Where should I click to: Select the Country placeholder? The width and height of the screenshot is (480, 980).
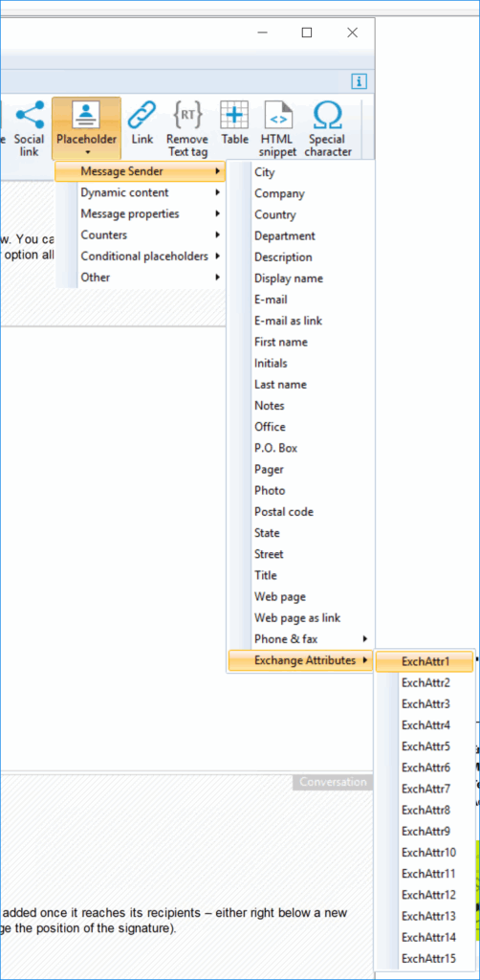pos(301,214)
